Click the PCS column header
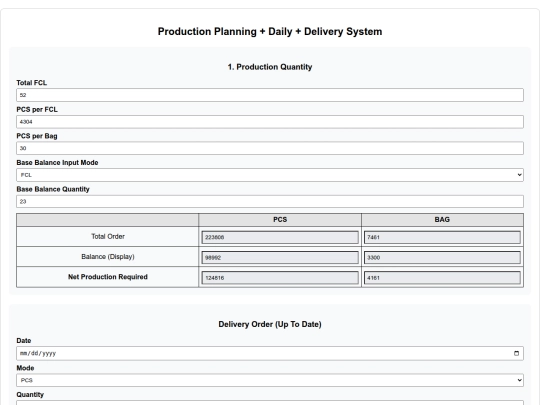The image size is (540, 405). click(x=280, y=220)
